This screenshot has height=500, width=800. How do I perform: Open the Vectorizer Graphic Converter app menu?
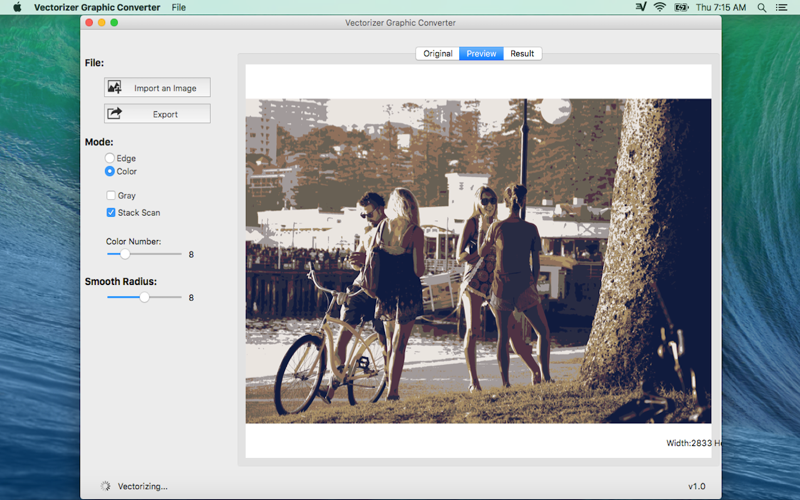pos(96,7)
